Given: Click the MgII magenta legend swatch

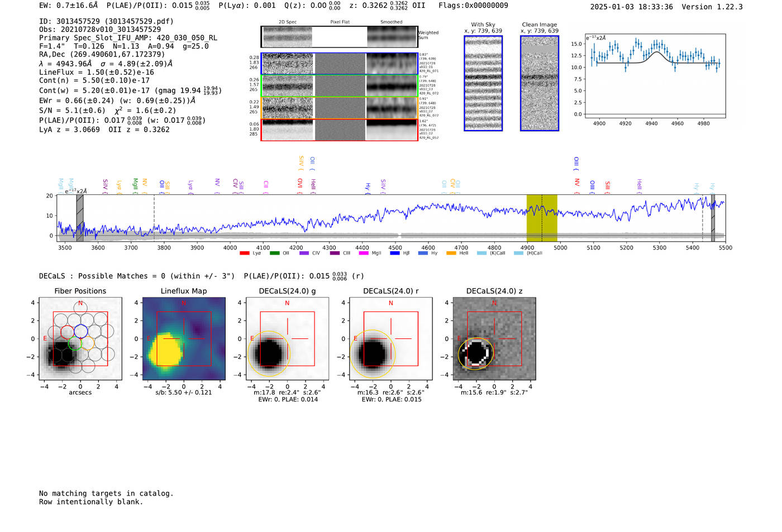Looking at the screenshot, I should pos(364,253).
